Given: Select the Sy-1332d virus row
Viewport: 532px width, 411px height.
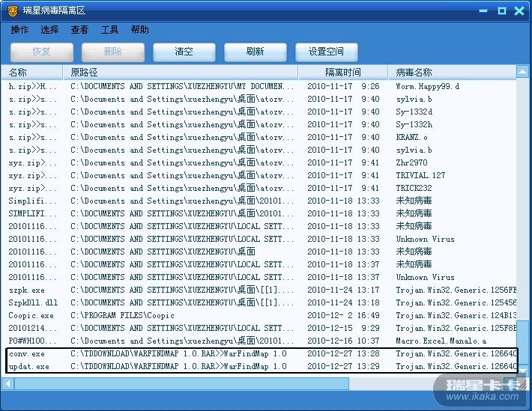Looking at the screenshot, I should pyautogui.click(x=259, y=112).
